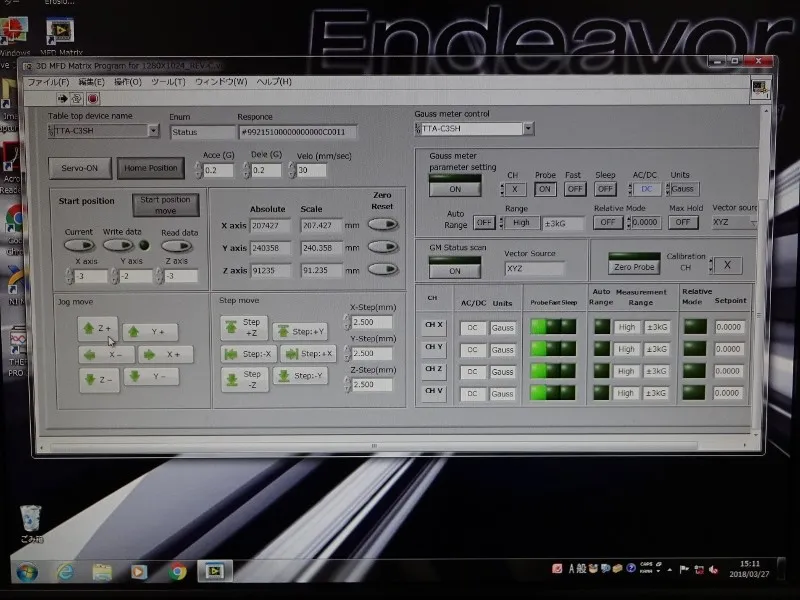Jog the table with X + arrow
The height and width of the screenshot is (600, 800).
coord(166,354)
